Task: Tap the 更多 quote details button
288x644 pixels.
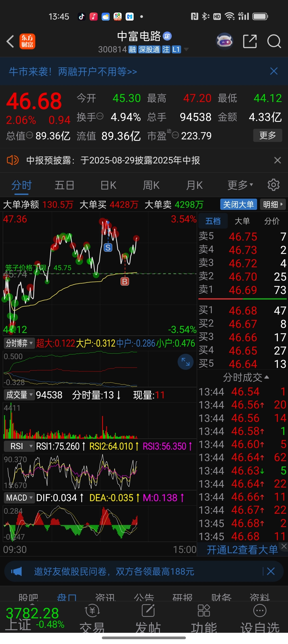Action: tap(268, 135)
